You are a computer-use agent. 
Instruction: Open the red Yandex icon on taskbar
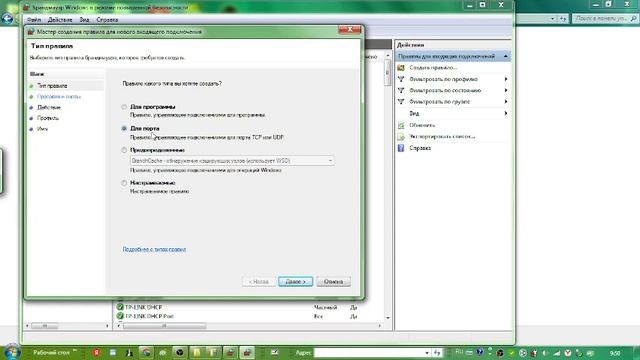97,353
